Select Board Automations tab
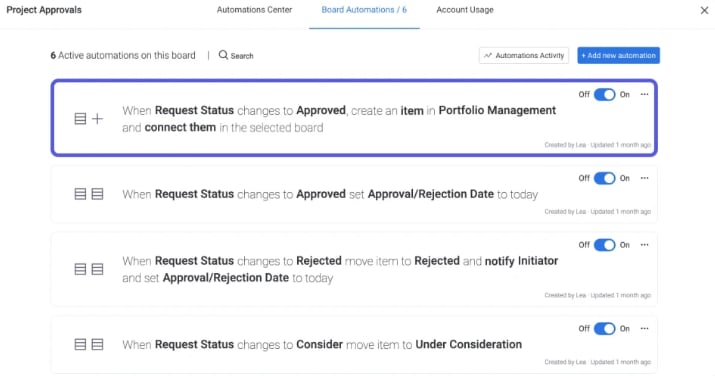 pos(364,10)
